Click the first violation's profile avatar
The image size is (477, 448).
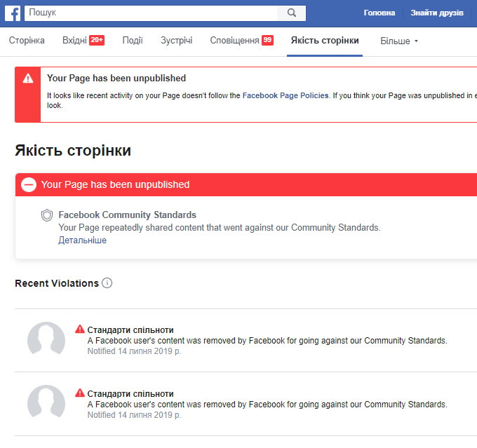[46, 340]
